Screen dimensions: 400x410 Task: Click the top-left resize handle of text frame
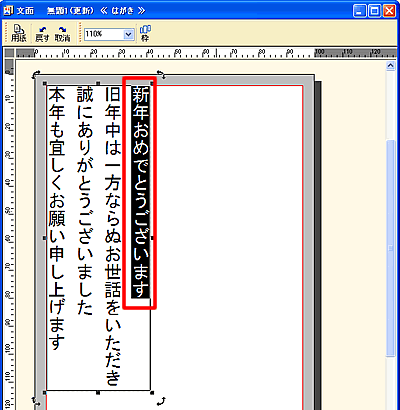tap(44, 82)
